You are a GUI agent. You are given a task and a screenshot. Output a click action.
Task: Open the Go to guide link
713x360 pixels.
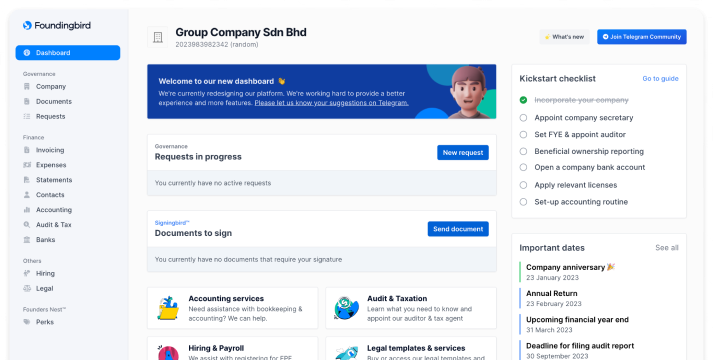tap(660, 79)
